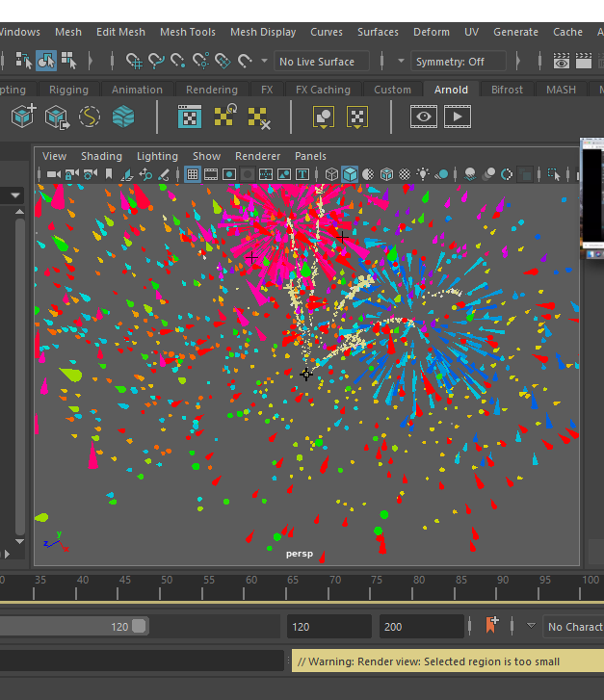Click the snap to curves icon
This screenshot has width=604, height=700.
pyautogui.click(x=157, y=62)
